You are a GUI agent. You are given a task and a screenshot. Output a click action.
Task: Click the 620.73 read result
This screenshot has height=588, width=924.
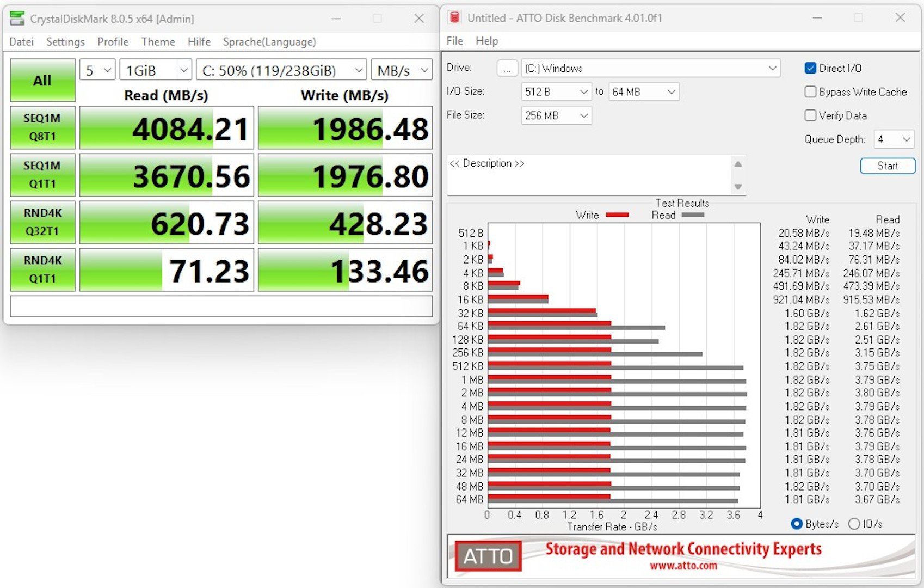167,222
